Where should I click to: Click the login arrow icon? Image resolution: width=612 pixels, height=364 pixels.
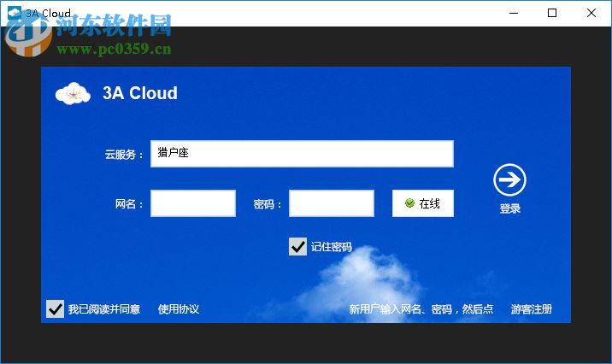(x=509, y=179)
